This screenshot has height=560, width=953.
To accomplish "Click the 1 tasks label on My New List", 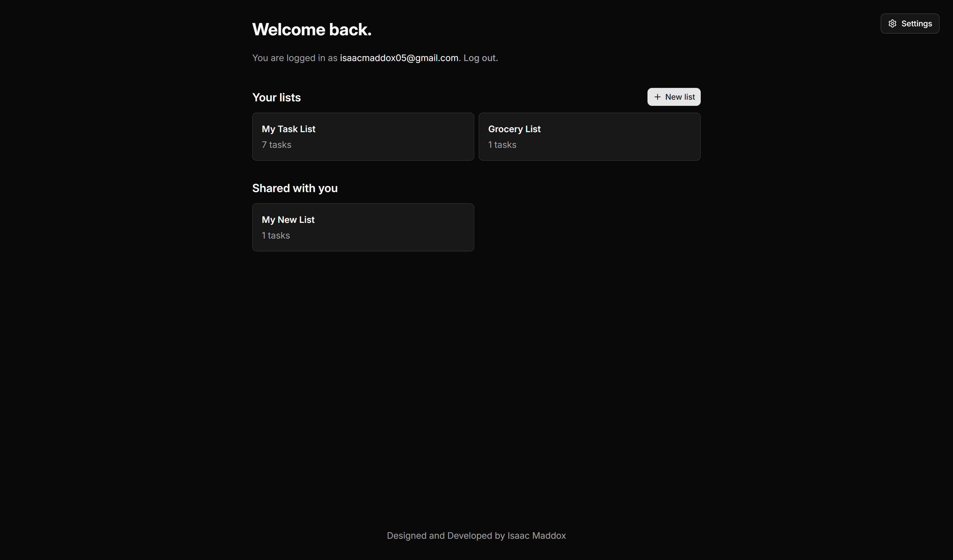I will (x=276, y=235).
